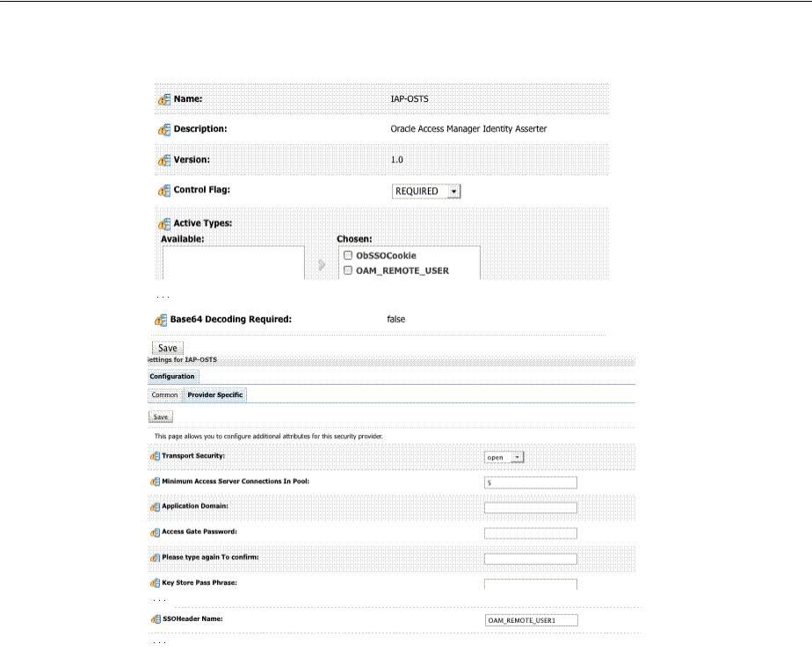Click the SSOHeader Name attribute icon
812x651 pixels.
pyautogui.click(x=155, y=619)
